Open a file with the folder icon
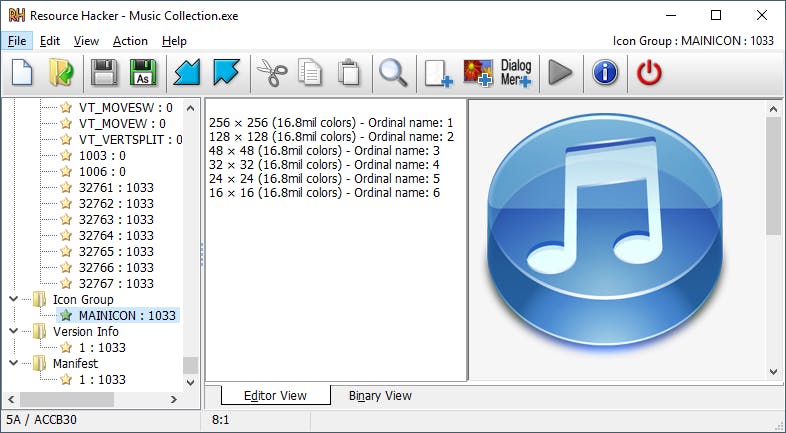Viewport: 786px width, 433px height. 61,73
